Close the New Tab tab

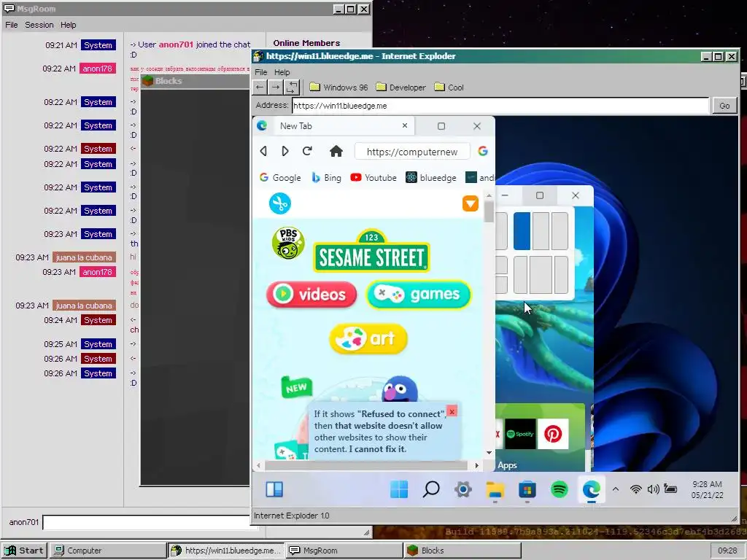pyautogui.click(x=404, y=125)
